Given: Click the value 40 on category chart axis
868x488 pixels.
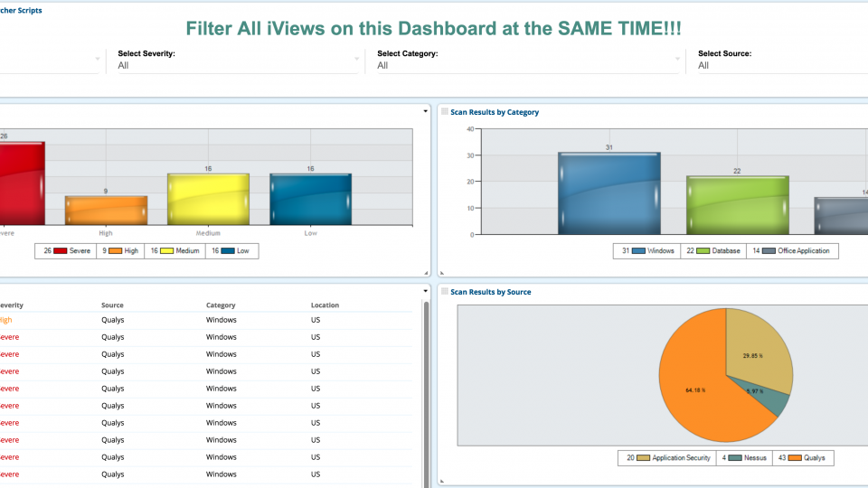Looking at the screenshot, I should [470, 129].
